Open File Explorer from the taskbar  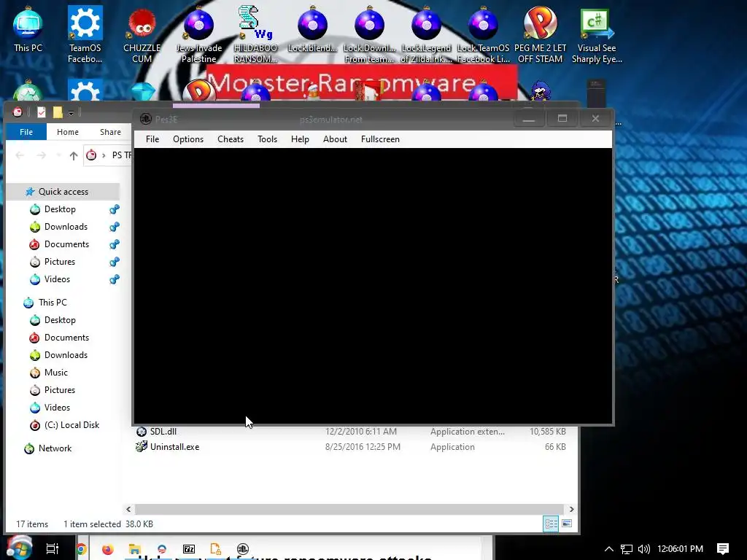coord(135,549)
